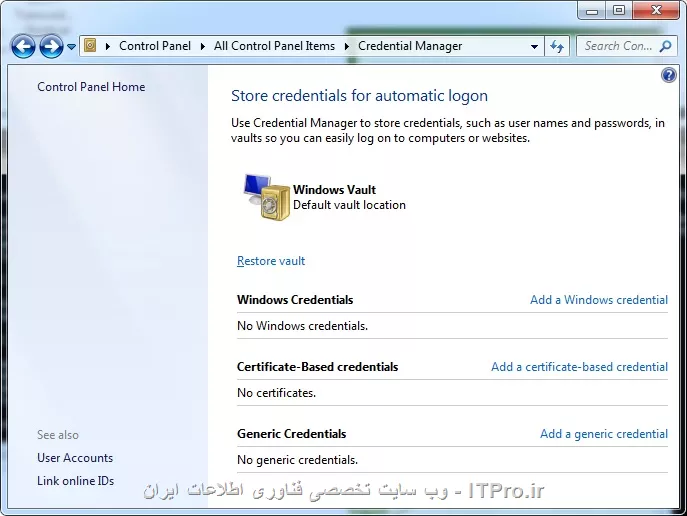This screenshot has width=687, height=516.
Task: Add a generic credential
Action: [x=604, y=434]
